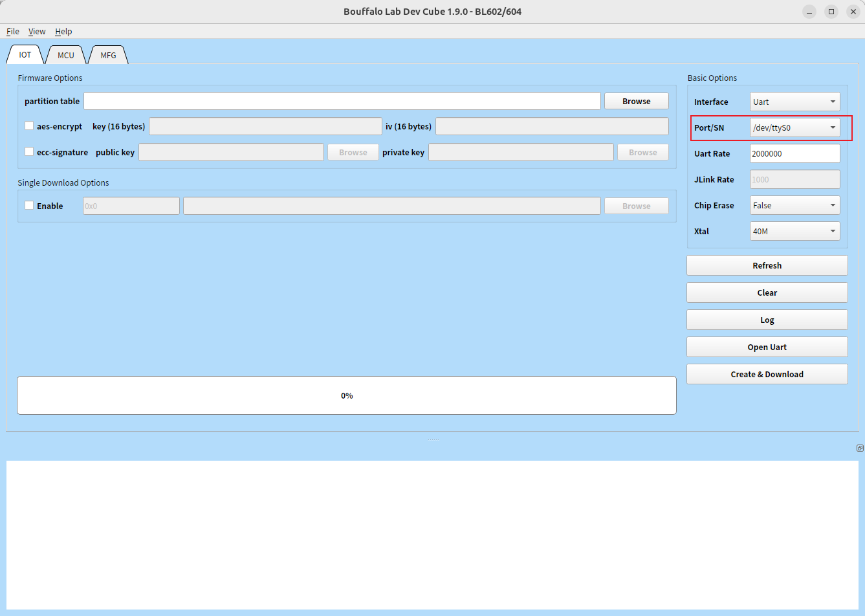
Task: Click the log output text area
Action: 432,534
